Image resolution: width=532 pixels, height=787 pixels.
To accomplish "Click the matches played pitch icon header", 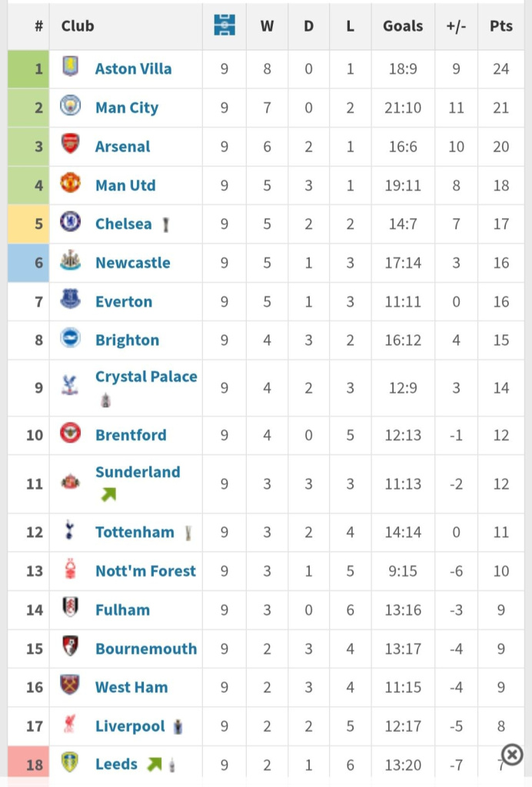I will (224, 25).
